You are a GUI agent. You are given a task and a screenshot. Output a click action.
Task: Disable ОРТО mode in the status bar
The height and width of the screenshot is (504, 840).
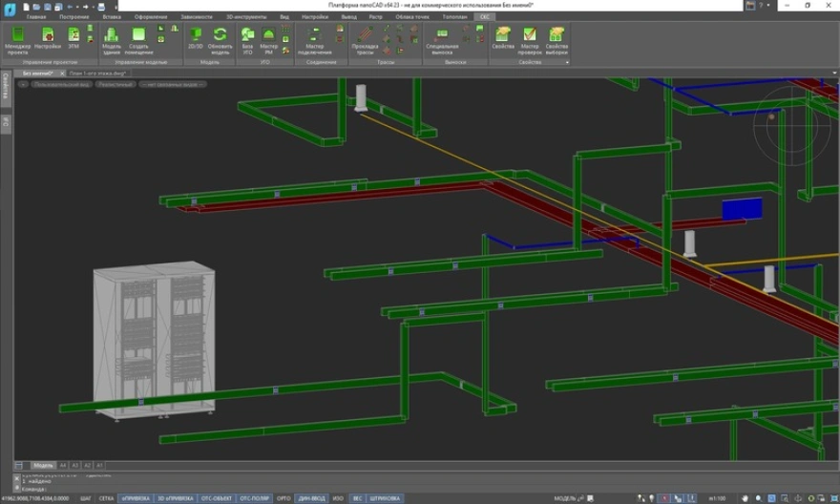pyautogui.click(x=283, y=498)
